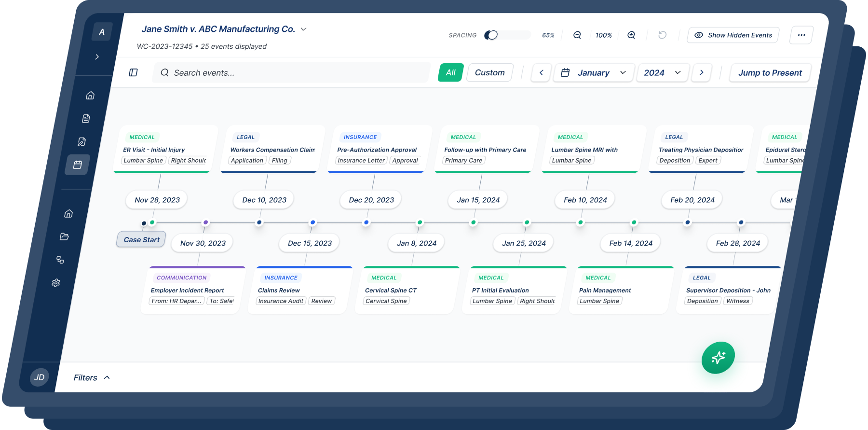Expand the case title dropdown chevron

(x=304, y=29)
